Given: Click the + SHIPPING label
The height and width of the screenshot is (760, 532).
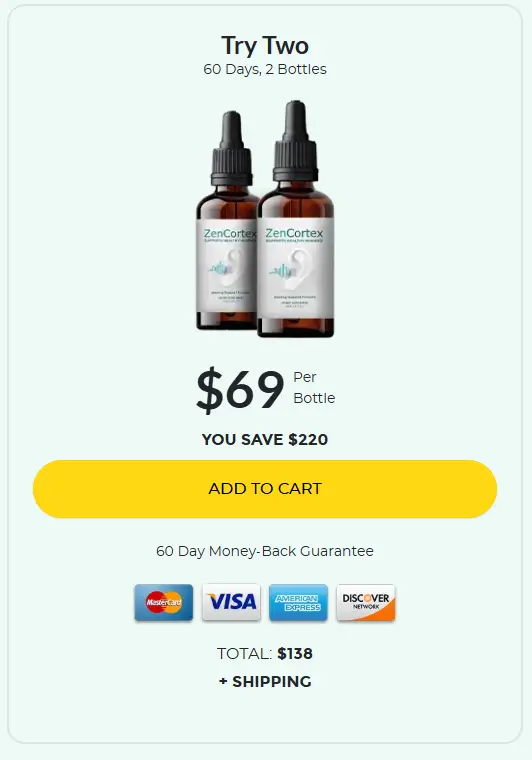Looking at the screenshot, I should point(265,681).
